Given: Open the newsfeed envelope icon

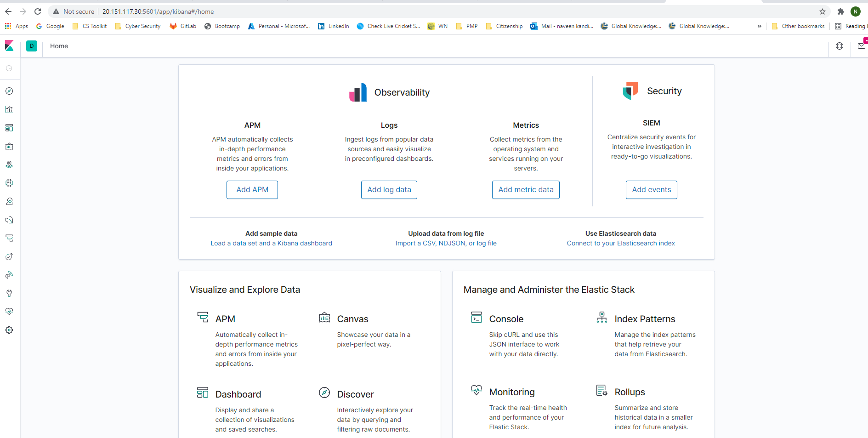Looking at the screenshot, I should click(862, 46).
